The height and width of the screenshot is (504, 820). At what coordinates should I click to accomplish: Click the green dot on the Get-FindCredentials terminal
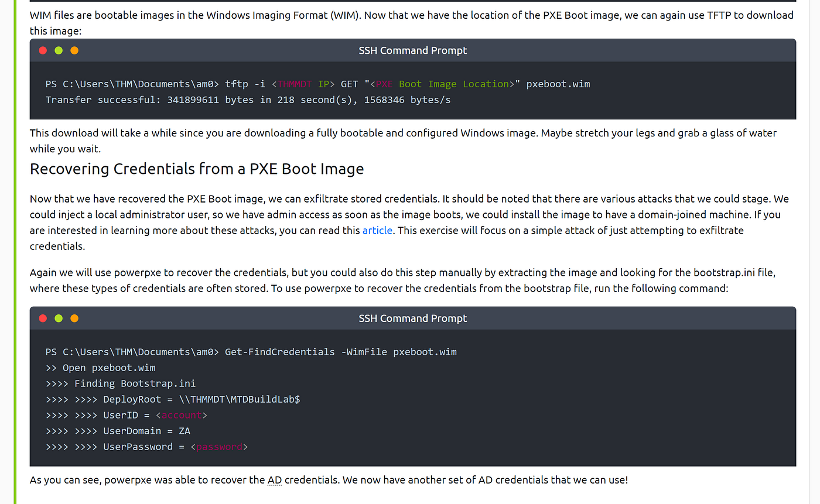click(x=59, y=318)
